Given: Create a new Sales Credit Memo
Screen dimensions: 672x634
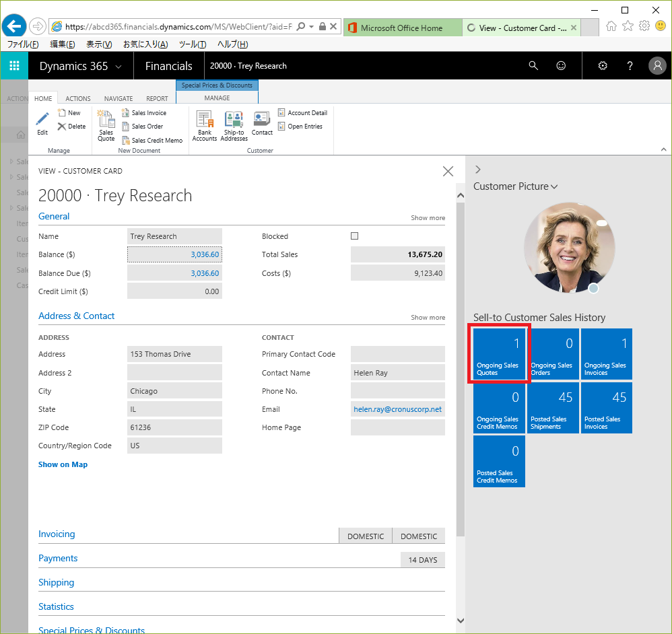Looking at the screenshot, I should pos(152,140).
